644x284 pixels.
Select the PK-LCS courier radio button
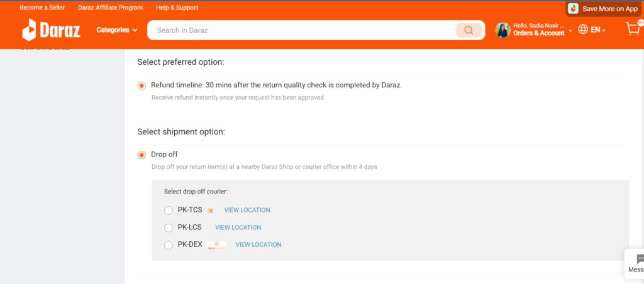pos(169,228)
